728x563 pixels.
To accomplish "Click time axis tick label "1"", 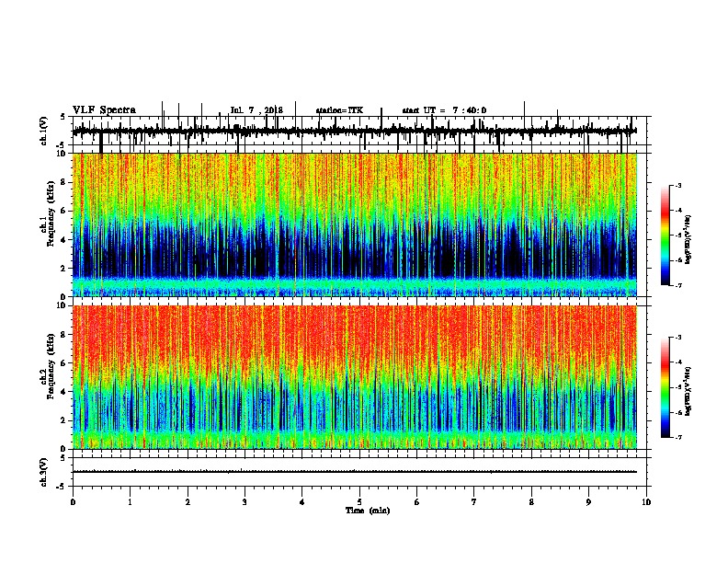I will coord(130,502).
